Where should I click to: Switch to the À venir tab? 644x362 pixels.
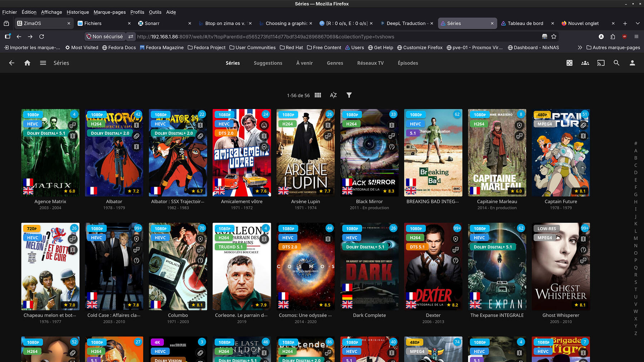point(304,63)
